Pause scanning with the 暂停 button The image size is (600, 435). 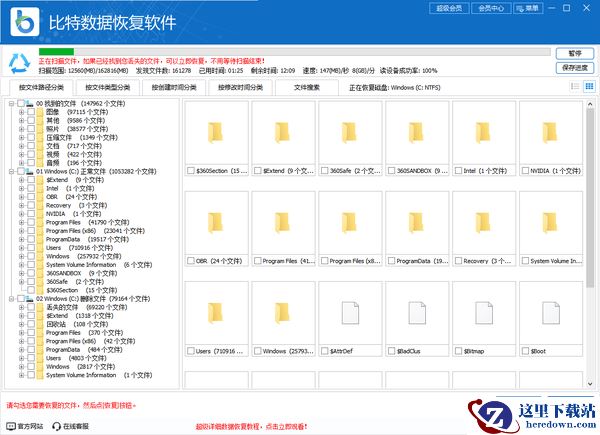575,54
